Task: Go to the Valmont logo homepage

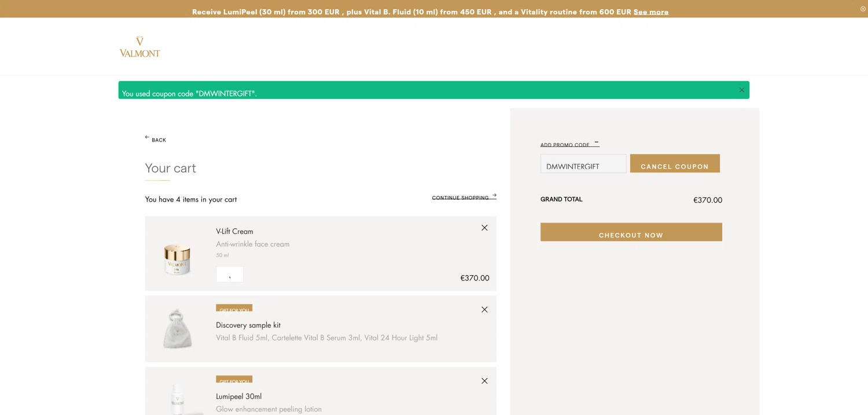Action: 139,47
